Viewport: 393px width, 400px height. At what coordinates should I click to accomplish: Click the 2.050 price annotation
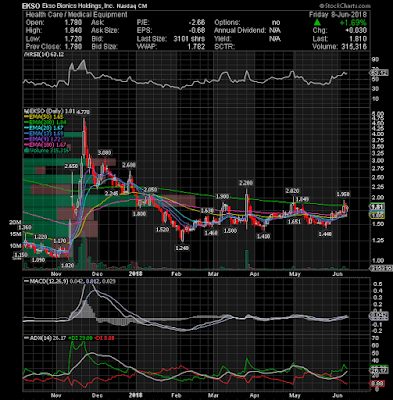[150, 189]
